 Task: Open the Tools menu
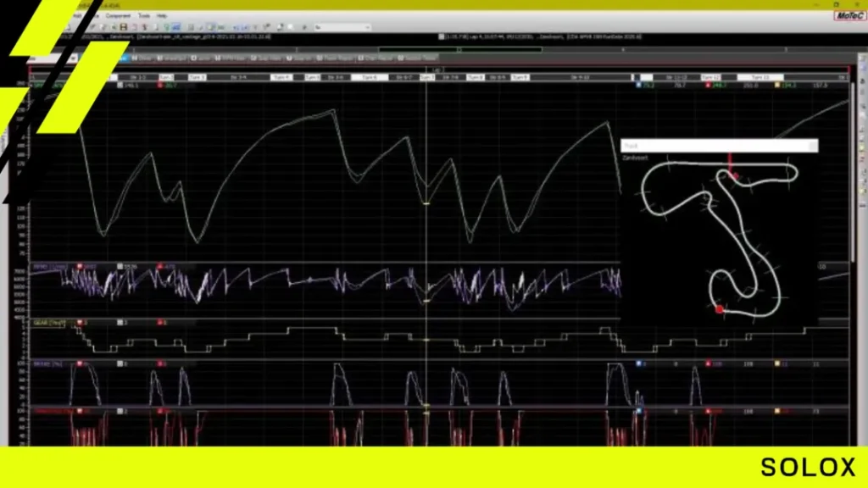(144, 16)
